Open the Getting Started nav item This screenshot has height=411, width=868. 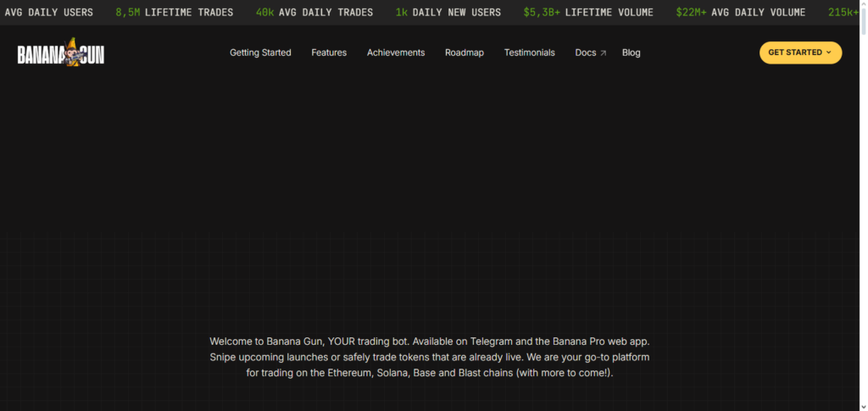260,53
